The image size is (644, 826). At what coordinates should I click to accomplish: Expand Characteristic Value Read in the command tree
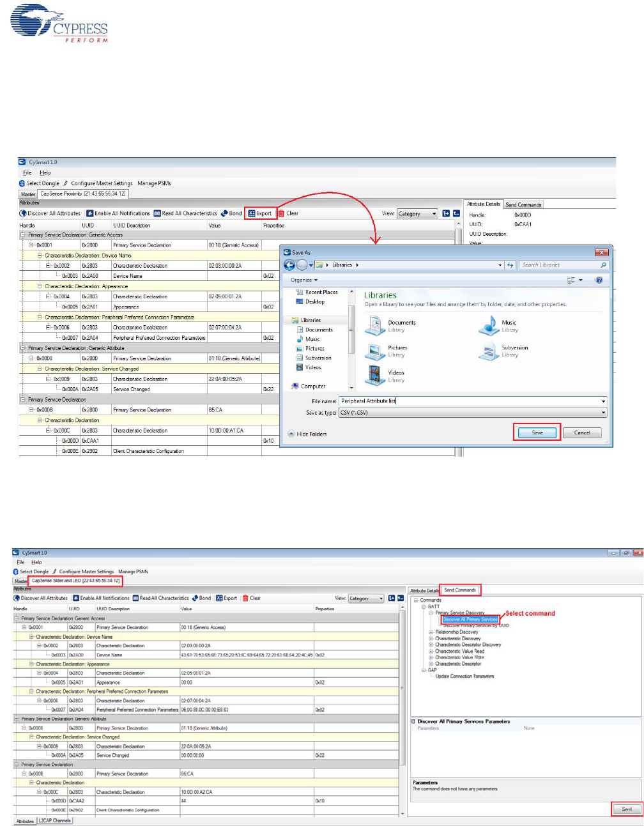coord(431,651)
